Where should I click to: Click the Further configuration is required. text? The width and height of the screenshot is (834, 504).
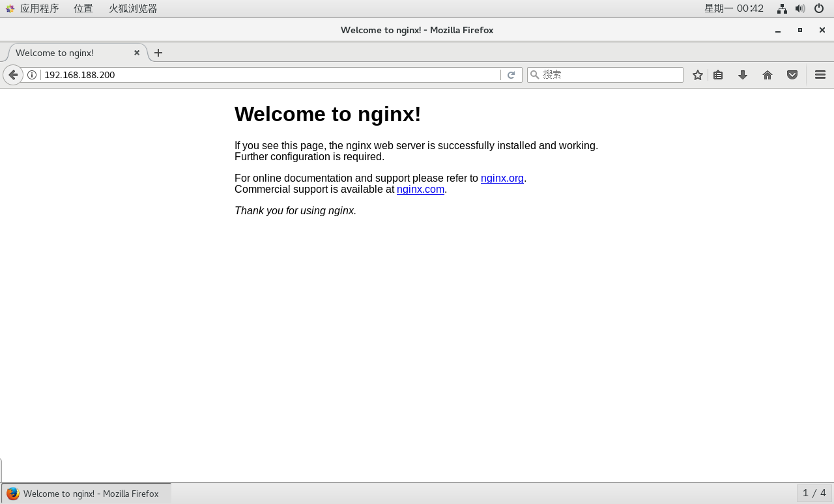[309, 157]
